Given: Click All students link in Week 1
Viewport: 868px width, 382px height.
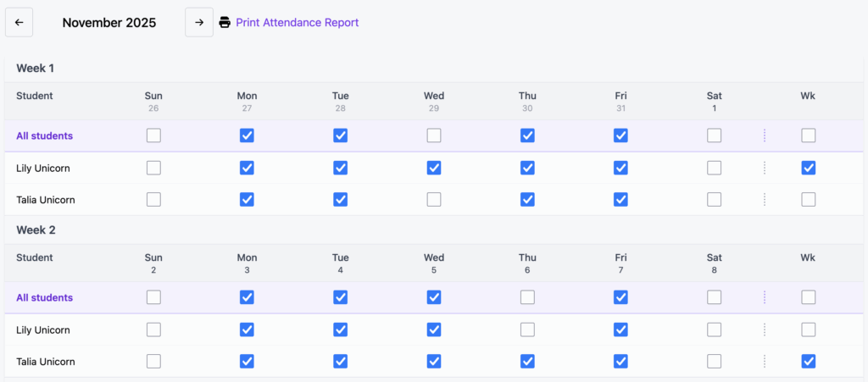Looking at the screenshot, I should (x=44, y=136).
